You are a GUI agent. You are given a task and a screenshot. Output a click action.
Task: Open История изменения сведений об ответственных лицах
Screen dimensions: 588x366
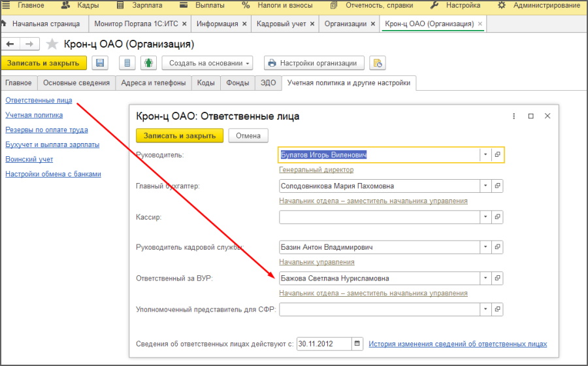(x=457, y=344)
